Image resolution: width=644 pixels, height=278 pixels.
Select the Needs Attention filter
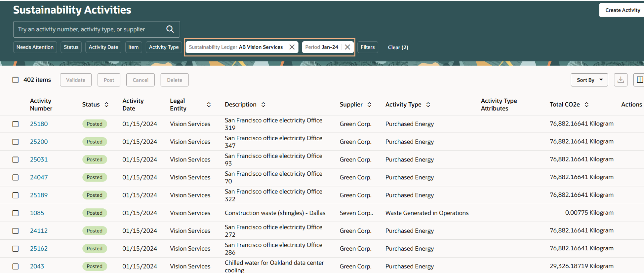(35, 47)
